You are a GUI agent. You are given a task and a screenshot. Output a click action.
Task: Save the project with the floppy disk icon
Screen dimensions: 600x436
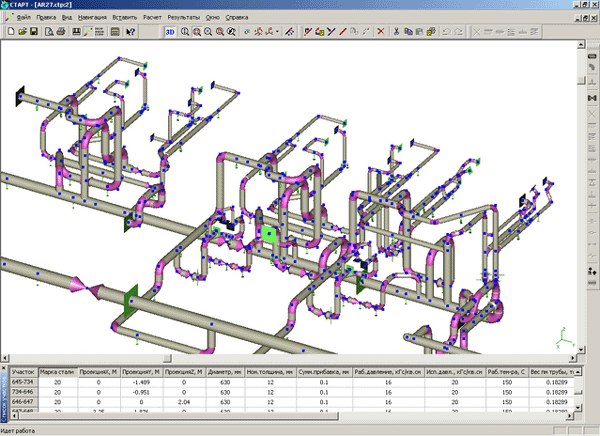tap(34, 31)
